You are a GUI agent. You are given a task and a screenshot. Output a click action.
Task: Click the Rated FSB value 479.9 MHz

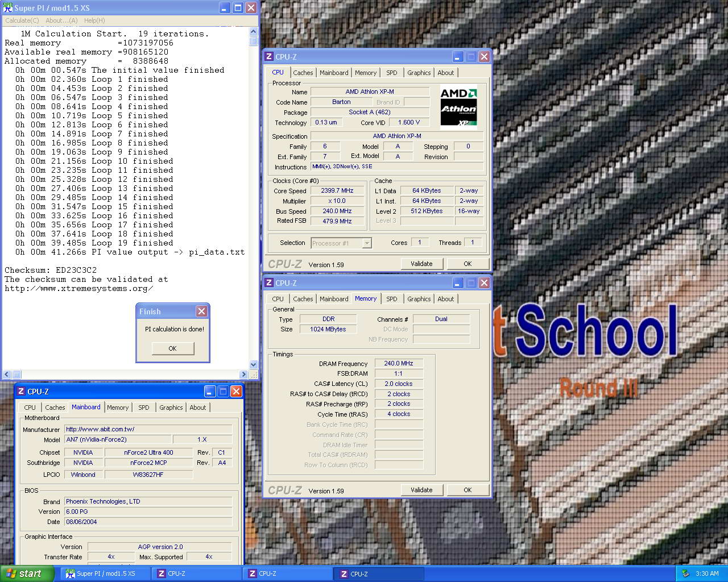337,221
